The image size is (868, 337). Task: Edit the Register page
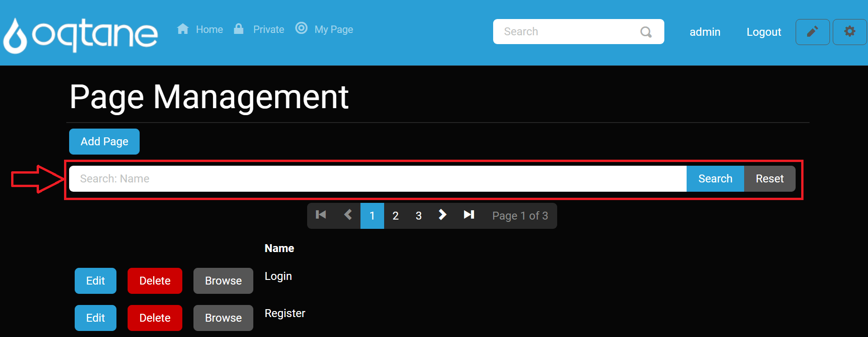tap(96, 318)
